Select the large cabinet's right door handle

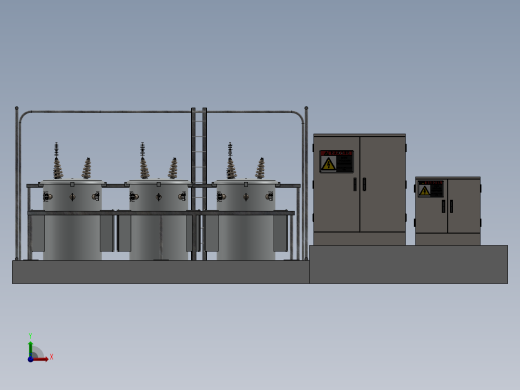364,184
